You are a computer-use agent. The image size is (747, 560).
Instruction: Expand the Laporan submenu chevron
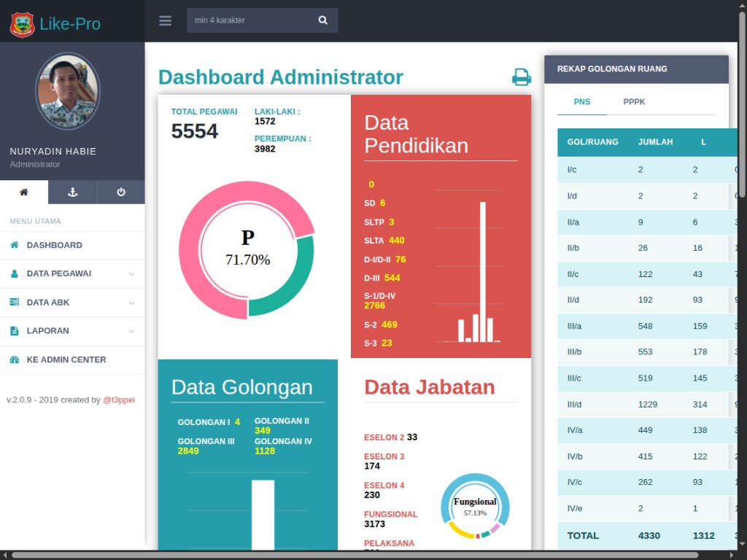point(131,331)
